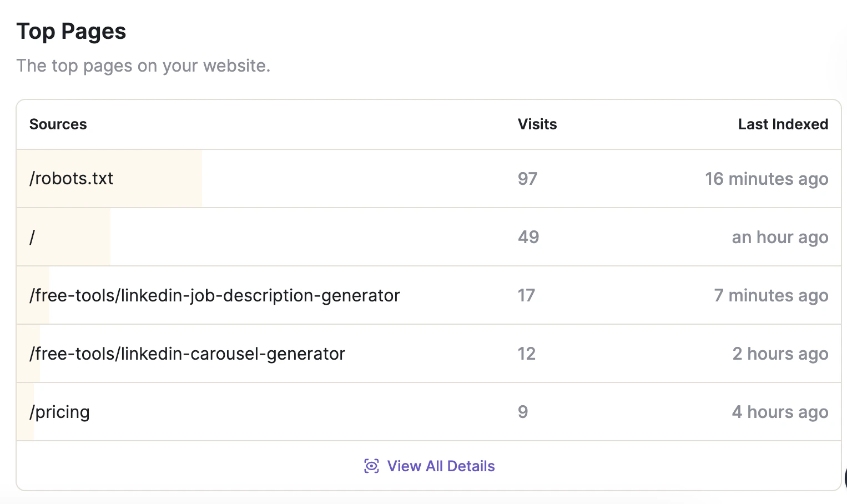Click the 12 visits value

[526, 354]
